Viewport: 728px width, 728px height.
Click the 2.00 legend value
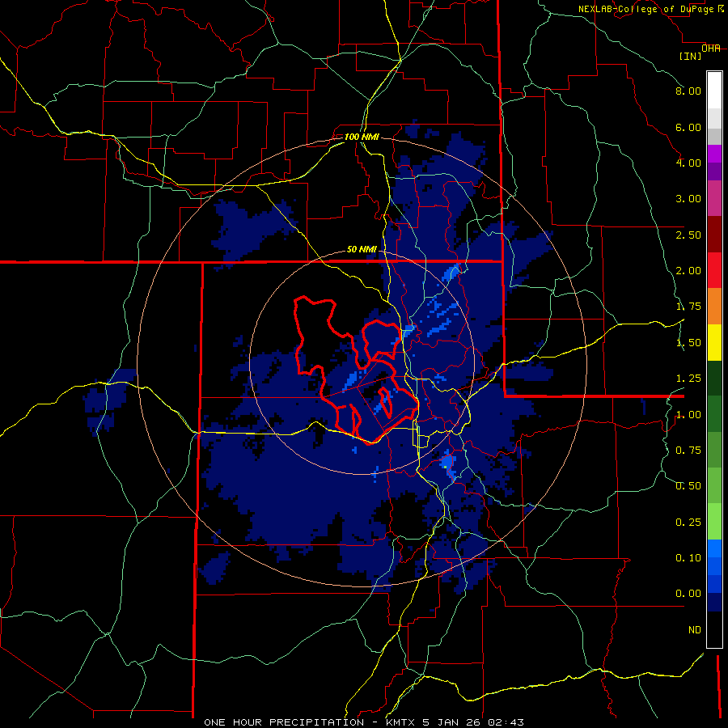pos(688,271)
